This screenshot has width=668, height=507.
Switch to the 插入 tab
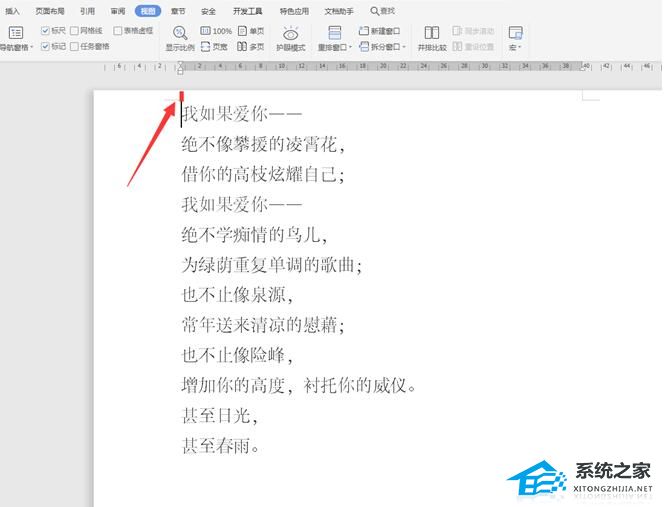[12, 11]
